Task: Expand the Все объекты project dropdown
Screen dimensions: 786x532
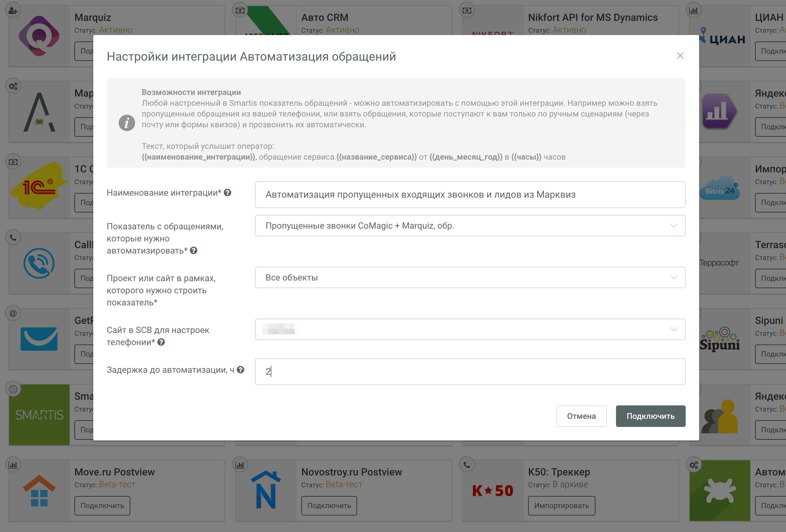Action: (x=470, y=278)
